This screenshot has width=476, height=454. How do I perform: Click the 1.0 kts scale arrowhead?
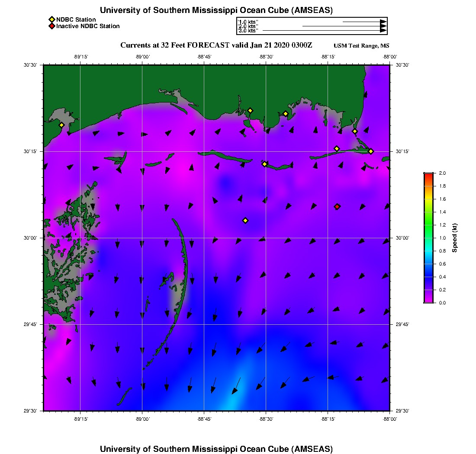coord(383,22)
